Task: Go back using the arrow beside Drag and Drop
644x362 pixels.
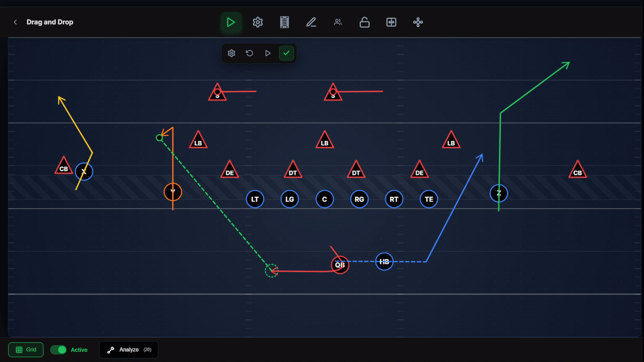Action: point(15,22)
